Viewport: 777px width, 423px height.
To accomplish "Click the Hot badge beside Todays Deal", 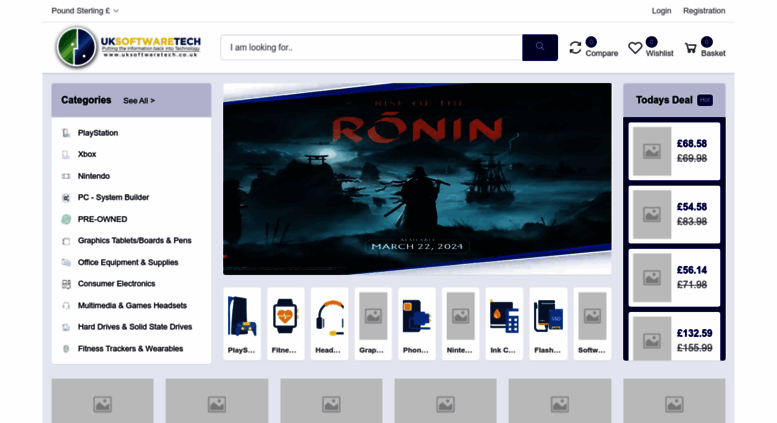I will point(705,100).
